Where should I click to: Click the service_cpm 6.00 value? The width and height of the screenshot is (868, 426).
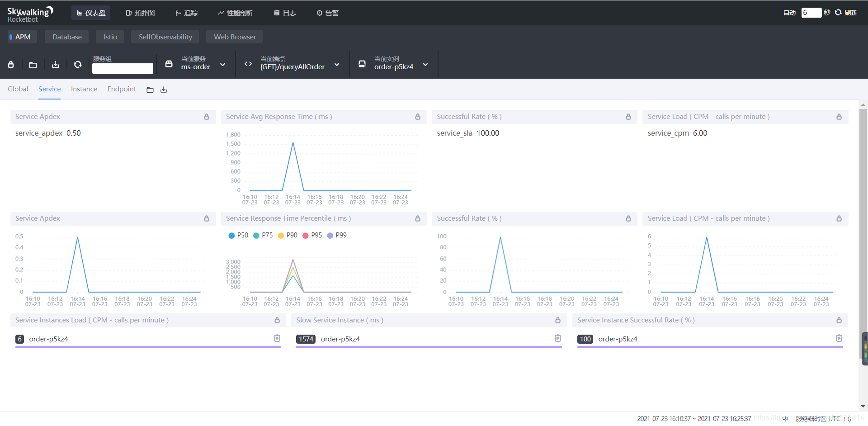click(700, 133)
